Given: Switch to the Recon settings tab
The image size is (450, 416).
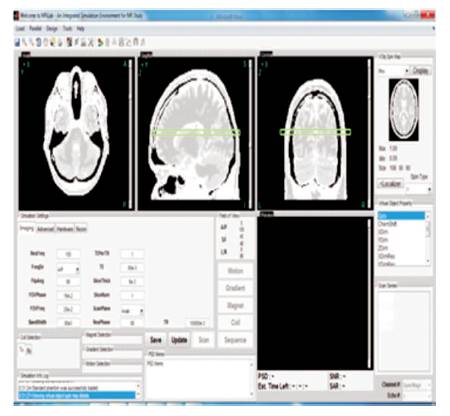Looking at the screenshot, I should (x=81, y=229).
